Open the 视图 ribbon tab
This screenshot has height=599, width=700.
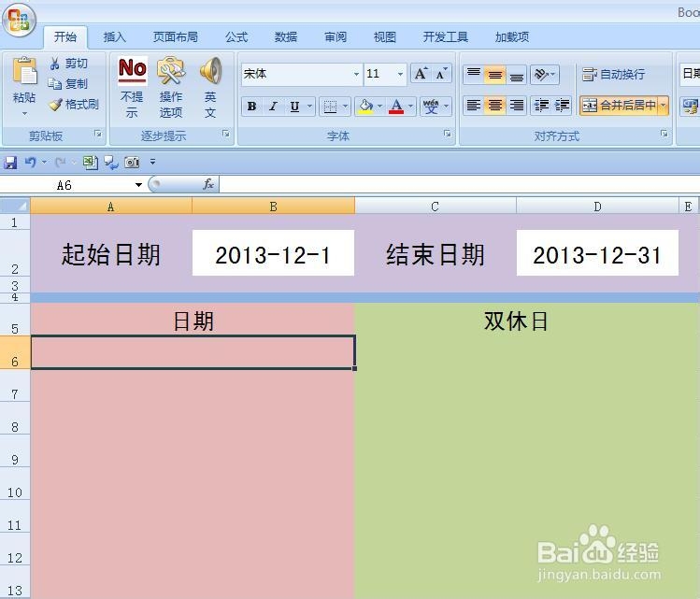[385, 37]
